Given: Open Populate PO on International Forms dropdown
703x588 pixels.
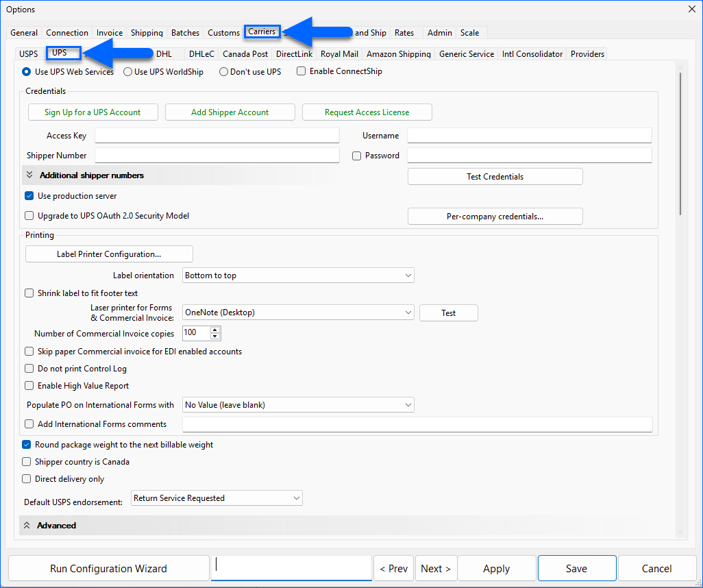Looking at the screenshot, I should (298, 405).
